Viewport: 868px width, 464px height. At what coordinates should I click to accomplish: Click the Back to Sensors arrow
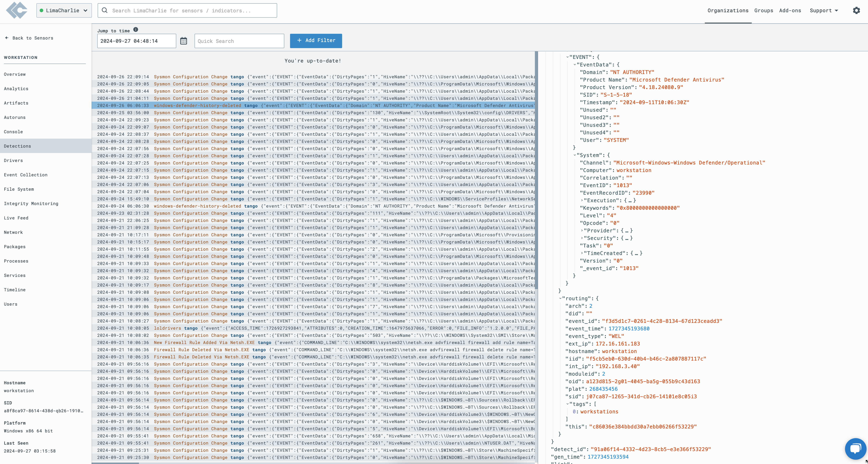pyautogui.click(x=7, y=38)
